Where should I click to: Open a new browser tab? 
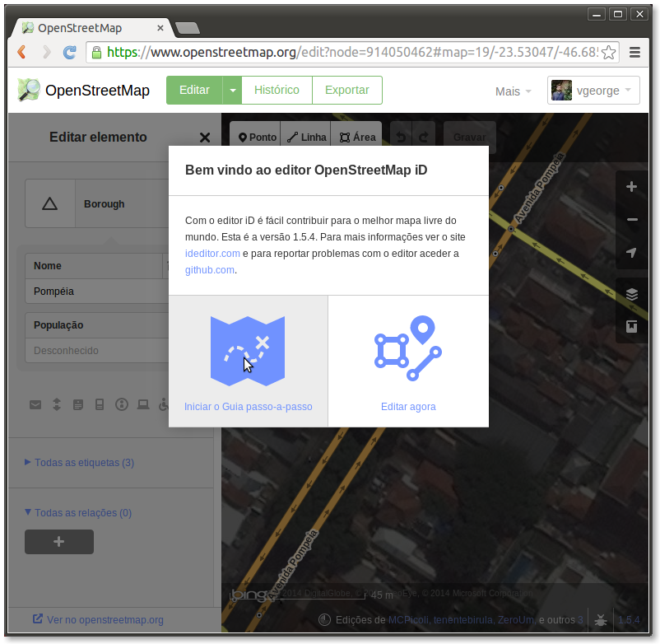pyautogui.click(x=188, y=28)
